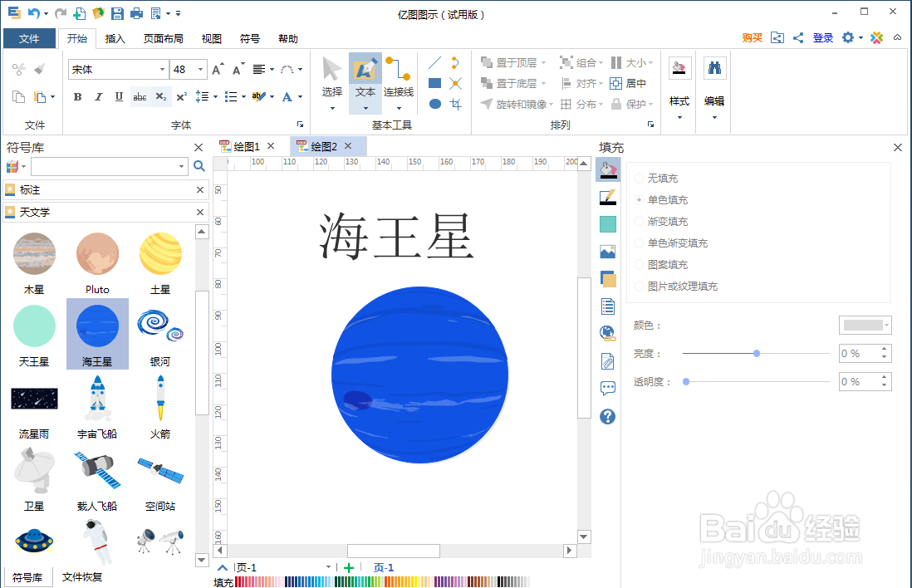The width and height of the screenshot is (912, 588).
Task: Close the Astronomy (天文学) library
Action: point(200,212)
